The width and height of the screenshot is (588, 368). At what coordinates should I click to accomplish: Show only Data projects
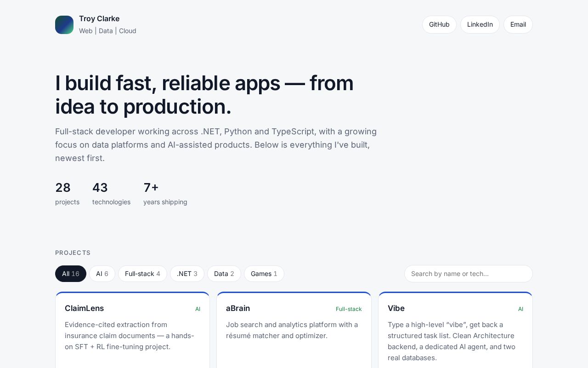(x=224, y=274)
